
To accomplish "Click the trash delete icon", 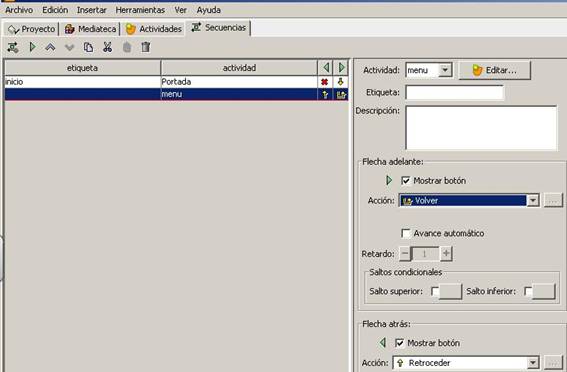I will pyautogui.click(x=145, y=47).
